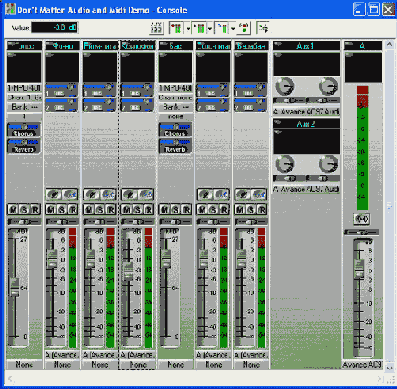
Task: Click the first record meters toolbar icon
Action: point(176,28)
